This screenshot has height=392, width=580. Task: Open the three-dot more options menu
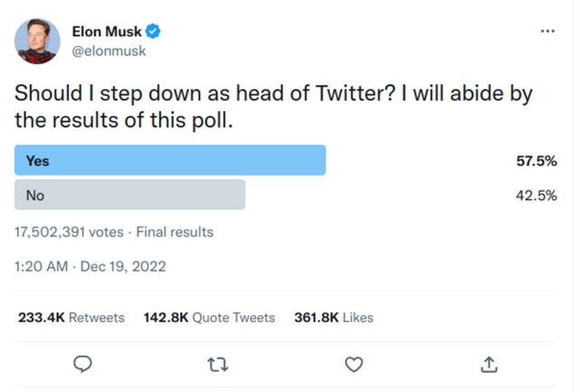click(x=546, y=32)
